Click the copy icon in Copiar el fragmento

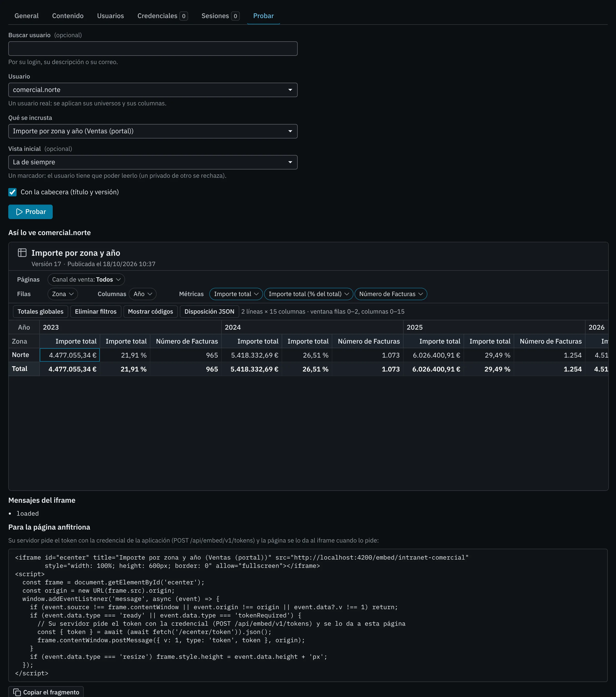coord(17,692)
